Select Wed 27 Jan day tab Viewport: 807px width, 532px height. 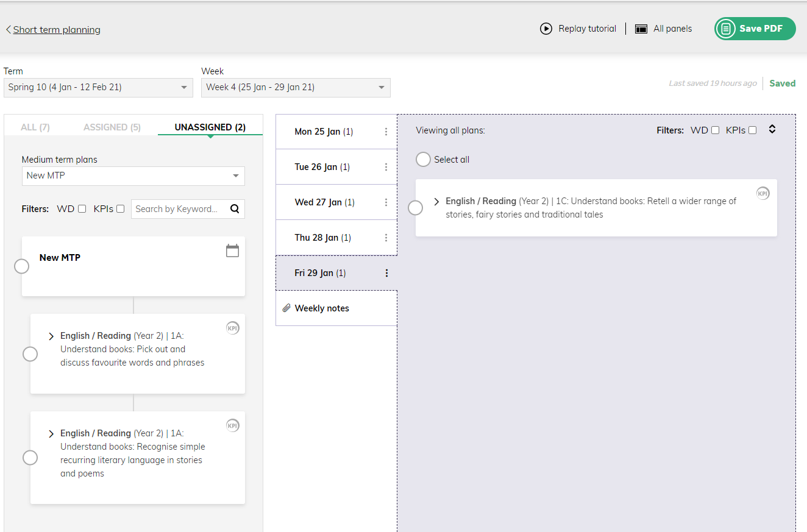[336, 202]
